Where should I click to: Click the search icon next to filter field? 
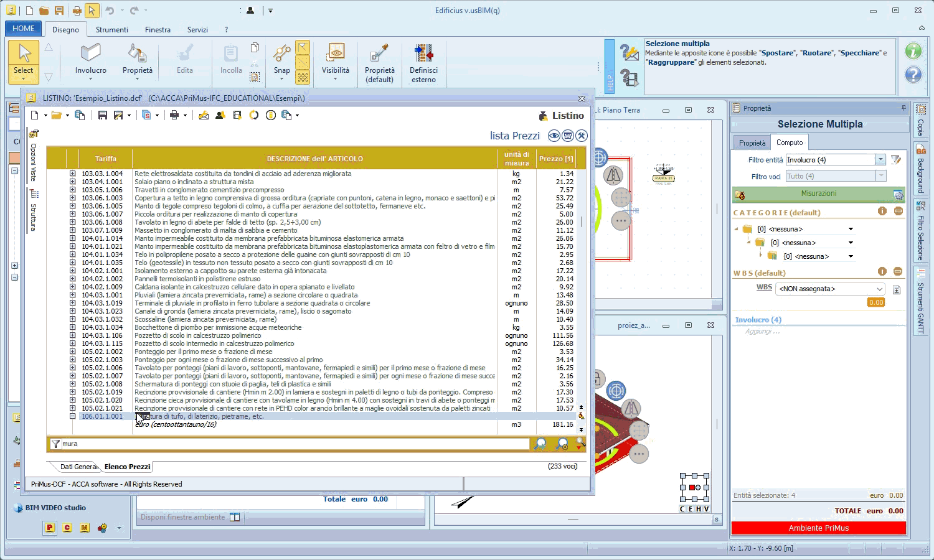pos(540,444)
